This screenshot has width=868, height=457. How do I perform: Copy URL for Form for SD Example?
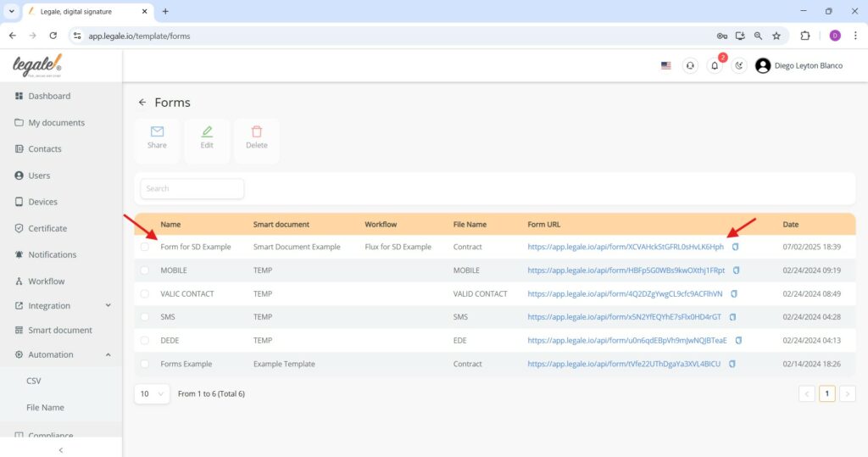pyautogui.click(x=735, y=247)
